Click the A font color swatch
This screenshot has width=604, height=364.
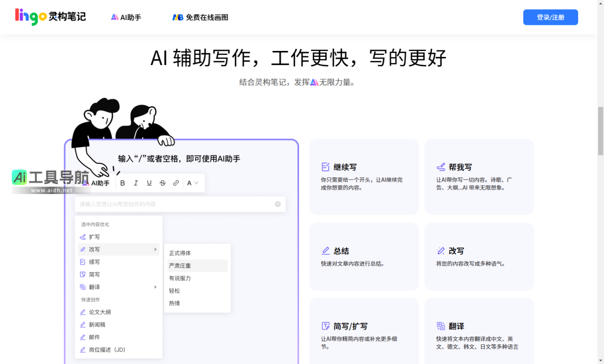pos(188,183)
